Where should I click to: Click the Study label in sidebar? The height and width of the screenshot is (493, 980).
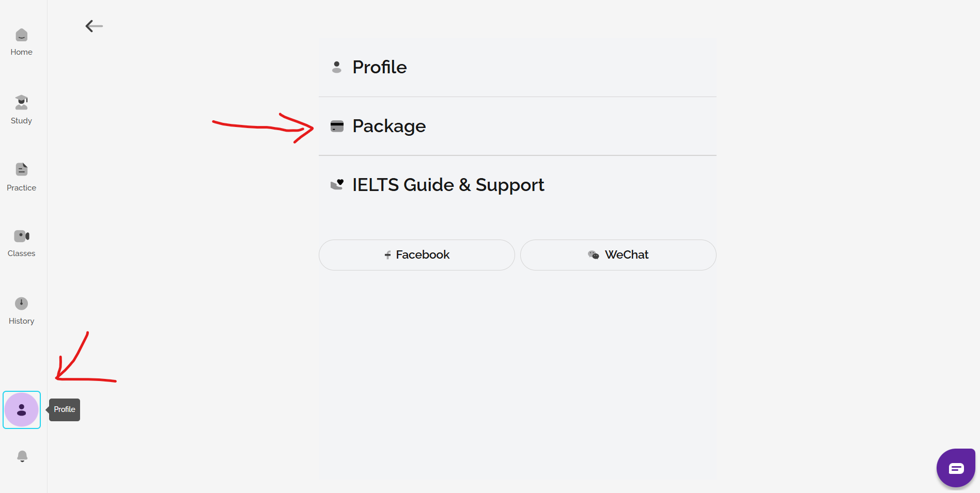[x=21, y=121]
